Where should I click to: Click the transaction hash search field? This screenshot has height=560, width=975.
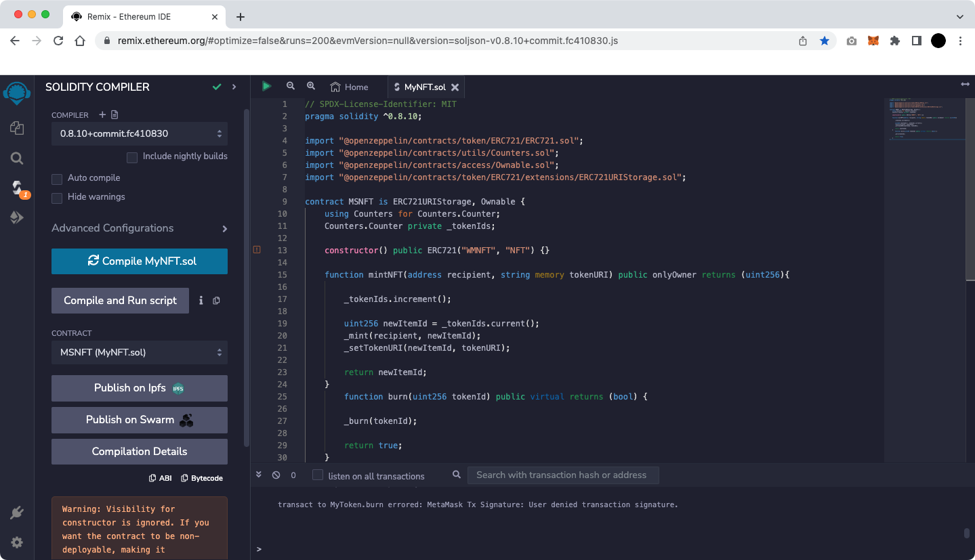pos(562,475)
